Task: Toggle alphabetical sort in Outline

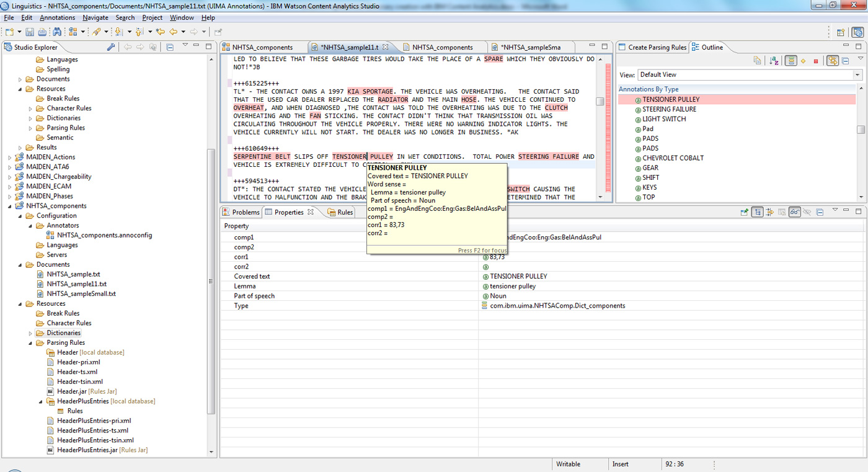Action: pos(774,61)
